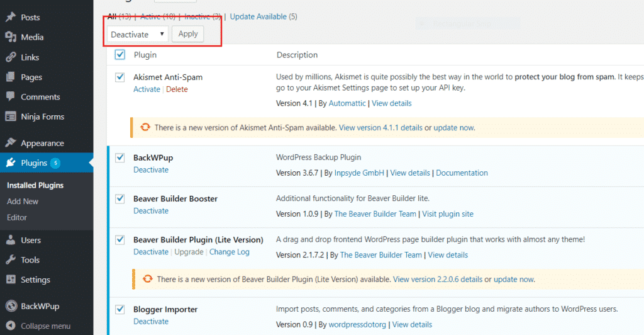Click the Tools wrench icon
644x335 pixels.
11,260
